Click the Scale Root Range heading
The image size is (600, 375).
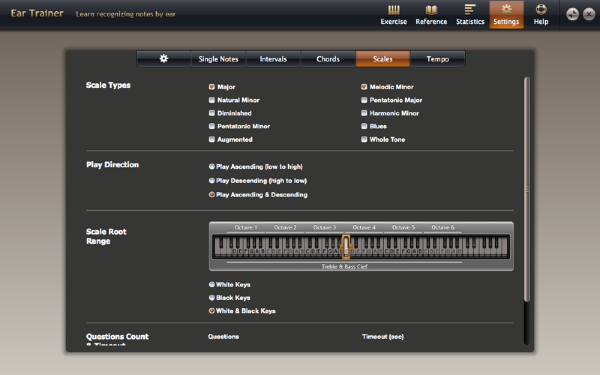click(x=106, y=236)
